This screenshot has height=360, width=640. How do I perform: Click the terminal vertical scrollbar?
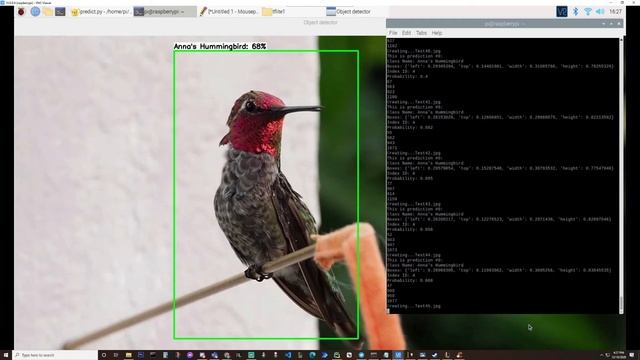click(x=621, y=176)
